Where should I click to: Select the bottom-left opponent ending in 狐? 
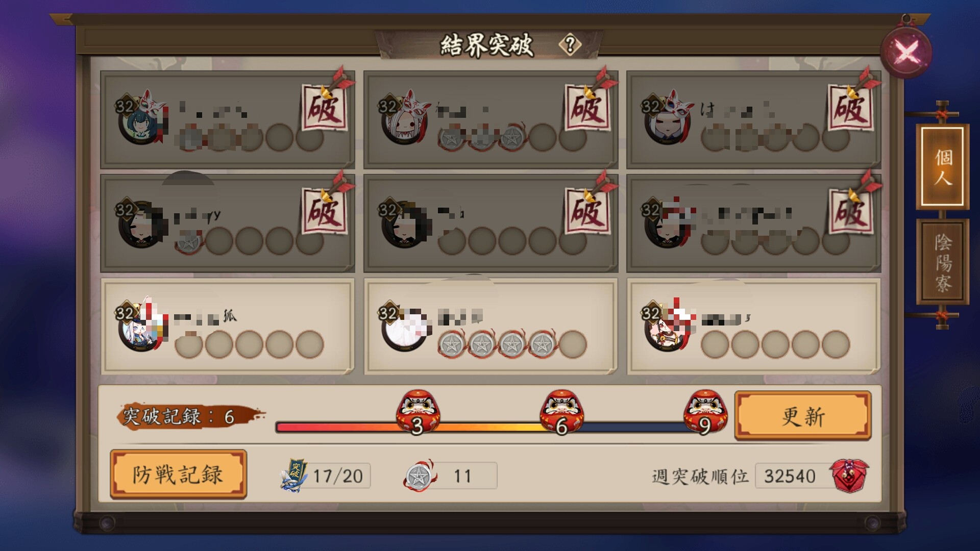click(228, 326)
